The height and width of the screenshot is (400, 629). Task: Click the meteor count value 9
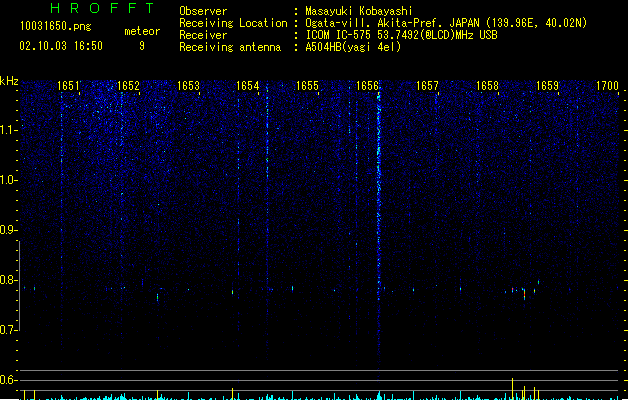click(142, 46)
